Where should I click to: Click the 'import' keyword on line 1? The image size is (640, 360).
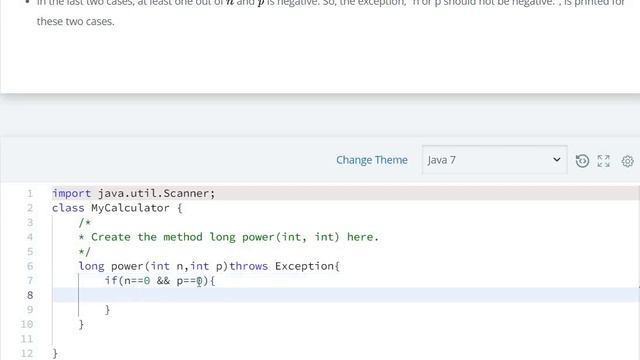tap(71, 193)
